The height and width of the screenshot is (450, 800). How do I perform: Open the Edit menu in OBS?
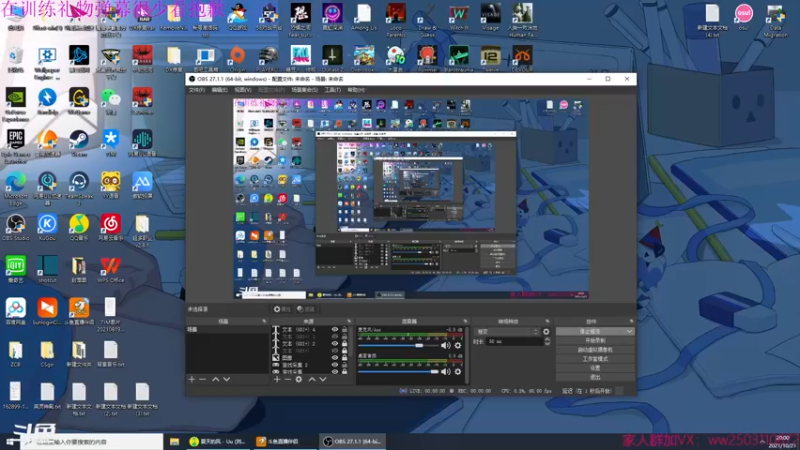219,90
